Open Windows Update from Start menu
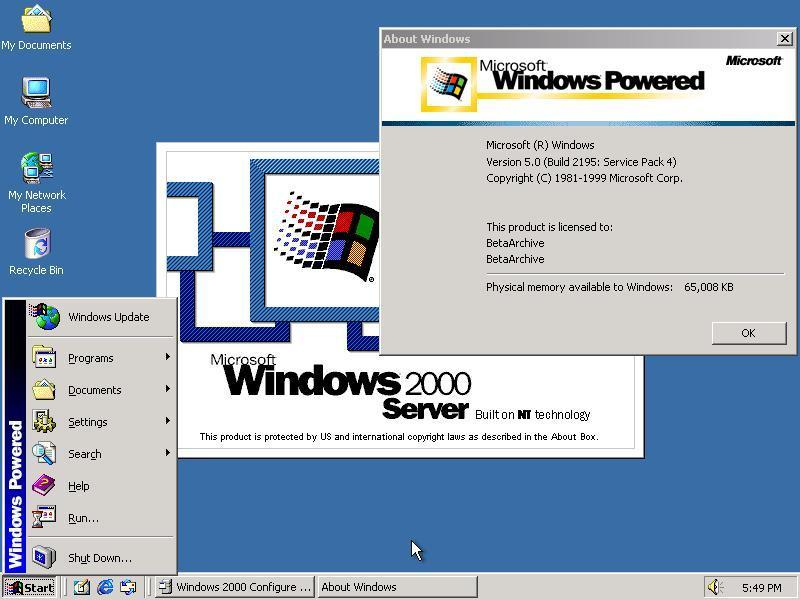800x600 pixels. point(101,317)
